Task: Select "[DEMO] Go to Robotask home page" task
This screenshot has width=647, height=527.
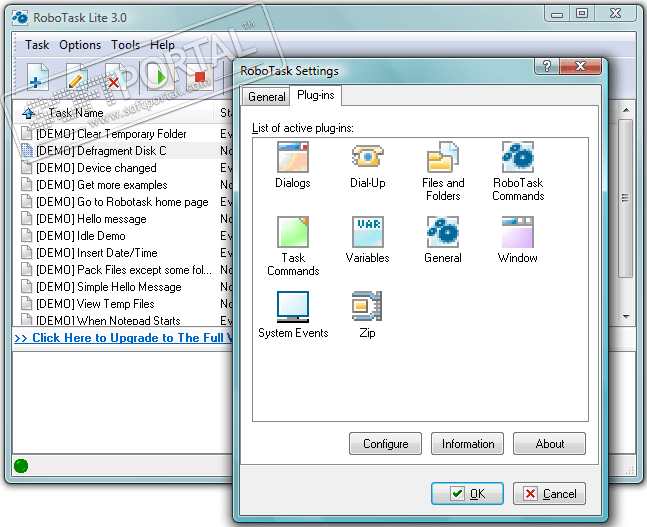Action: click(122, 201)
